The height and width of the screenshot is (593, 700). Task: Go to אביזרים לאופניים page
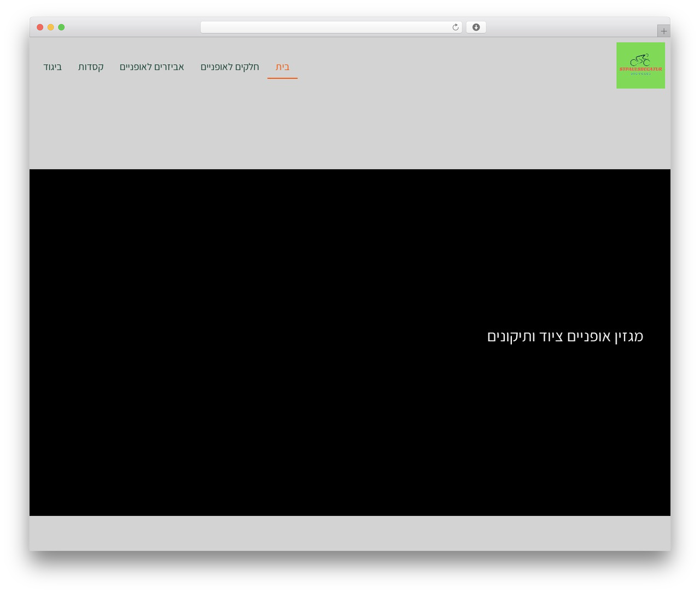point(151,67)
